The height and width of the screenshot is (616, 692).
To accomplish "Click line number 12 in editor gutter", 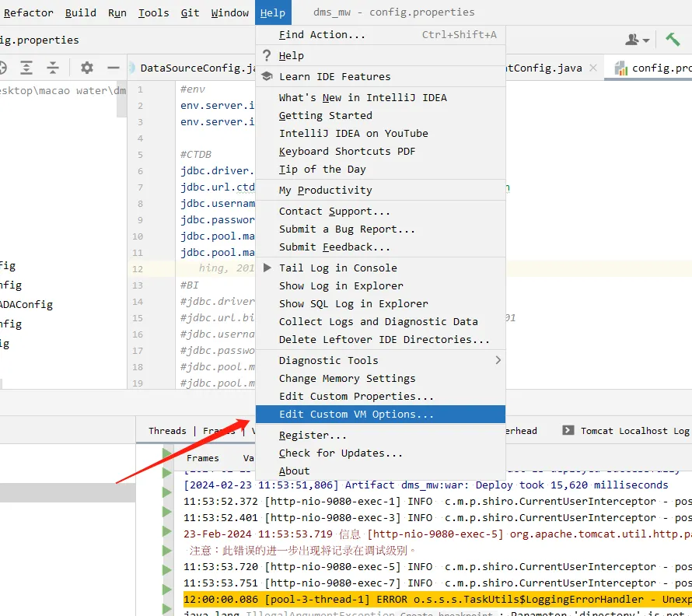I will pos(138,268).
